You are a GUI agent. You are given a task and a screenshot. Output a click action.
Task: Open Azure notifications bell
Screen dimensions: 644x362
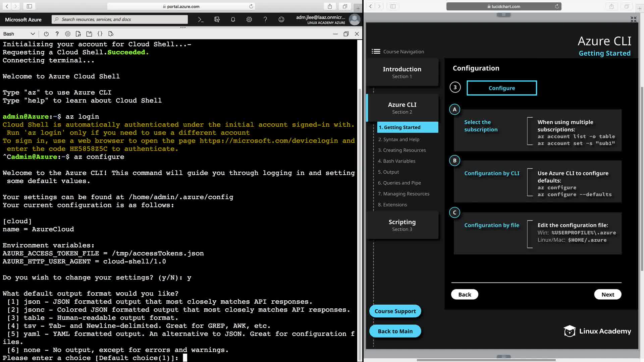coord(233,19)
